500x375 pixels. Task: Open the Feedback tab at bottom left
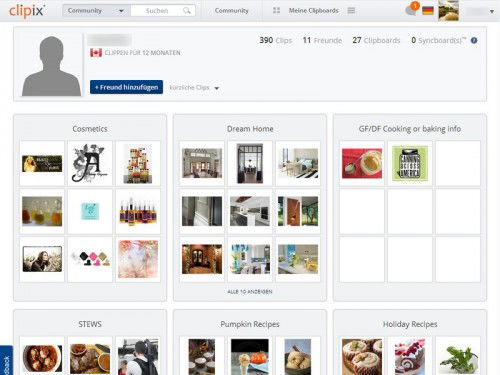[6, 362]
